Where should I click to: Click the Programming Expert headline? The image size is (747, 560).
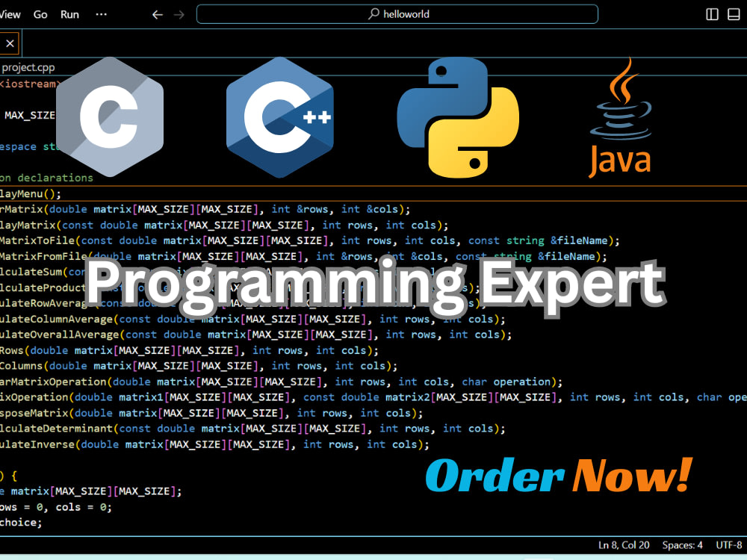(375, 287)
